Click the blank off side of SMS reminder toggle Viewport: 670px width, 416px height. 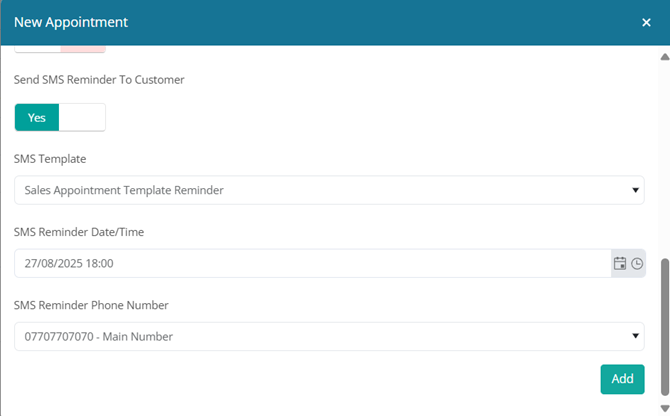82,117
